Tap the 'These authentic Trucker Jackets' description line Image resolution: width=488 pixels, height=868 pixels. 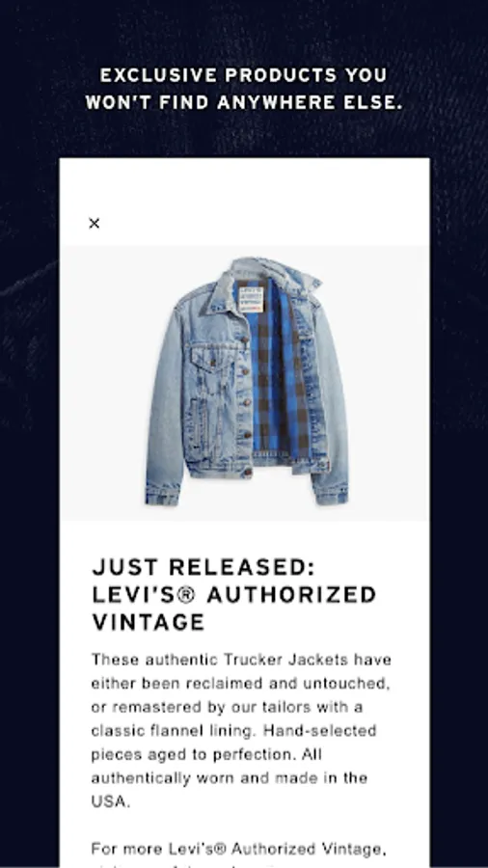click(241, 660)
